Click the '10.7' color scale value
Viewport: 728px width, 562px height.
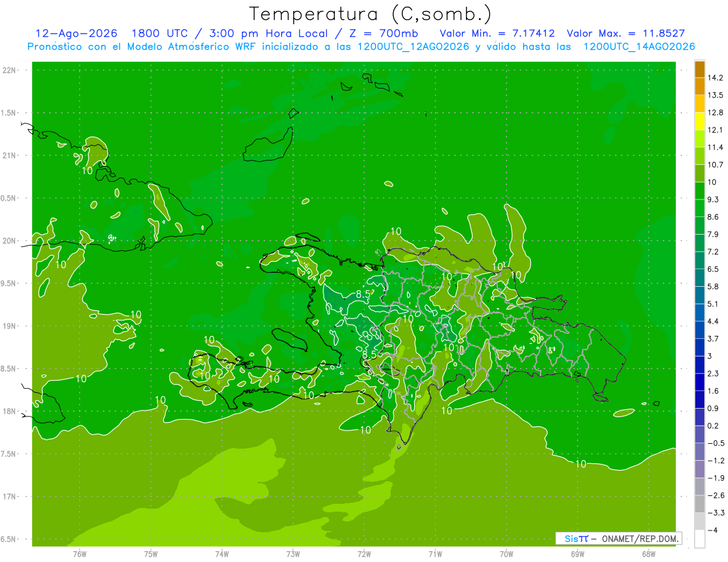(x=716, y=165)
